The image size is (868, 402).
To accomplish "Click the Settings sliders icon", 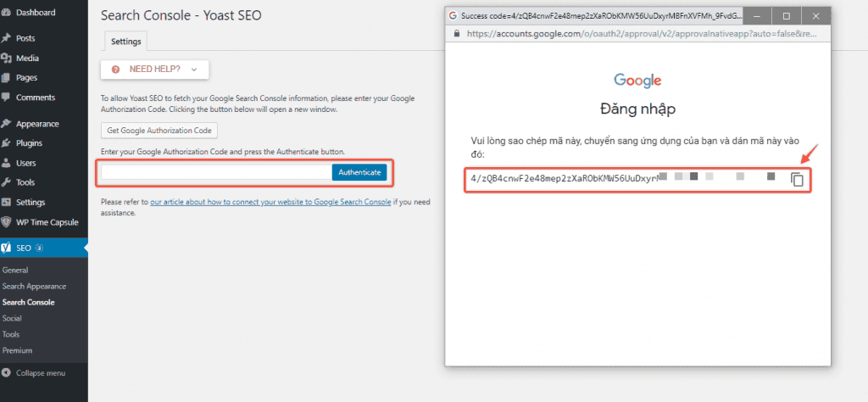I will (x=6, y=202).
